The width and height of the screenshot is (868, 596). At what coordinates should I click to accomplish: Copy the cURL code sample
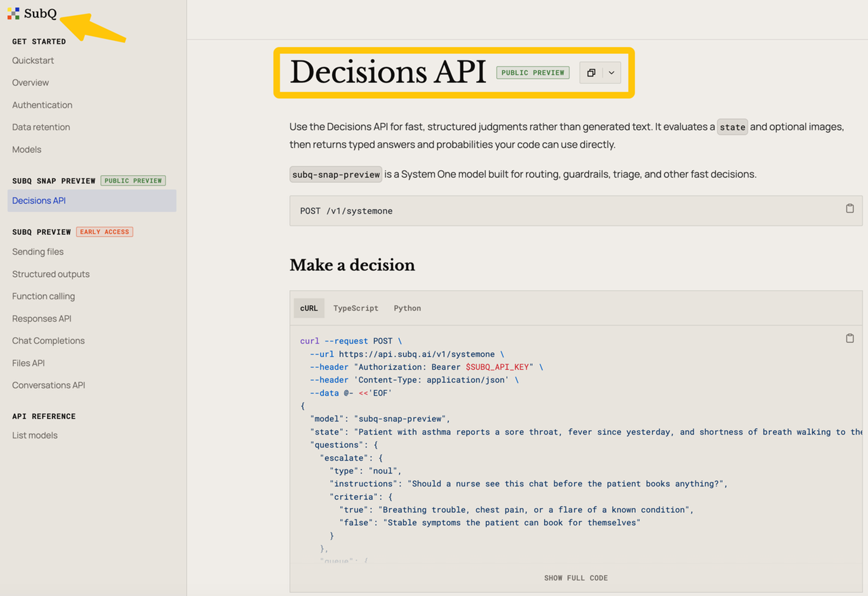point(850,338)
